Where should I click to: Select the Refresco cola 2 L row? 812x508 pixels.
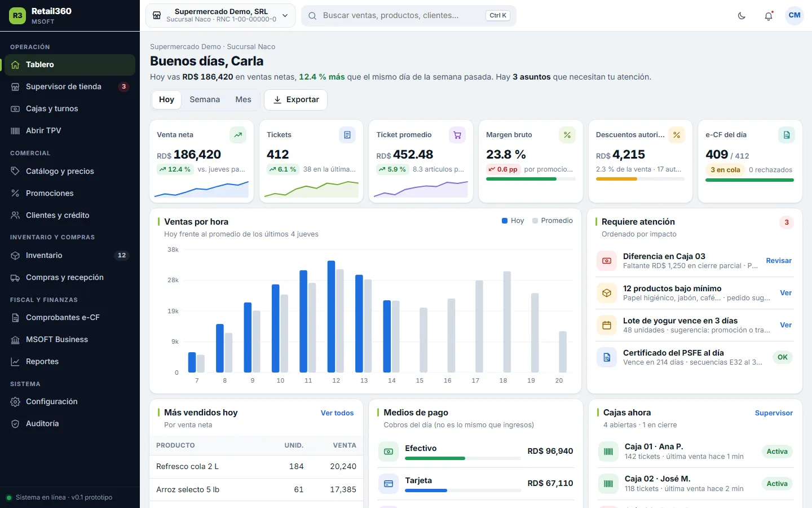pyautogui.click(x=256, y=467)
